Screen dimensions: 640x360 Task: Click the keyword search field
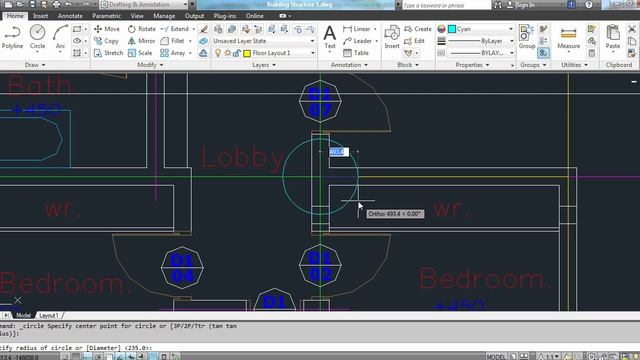446,5
